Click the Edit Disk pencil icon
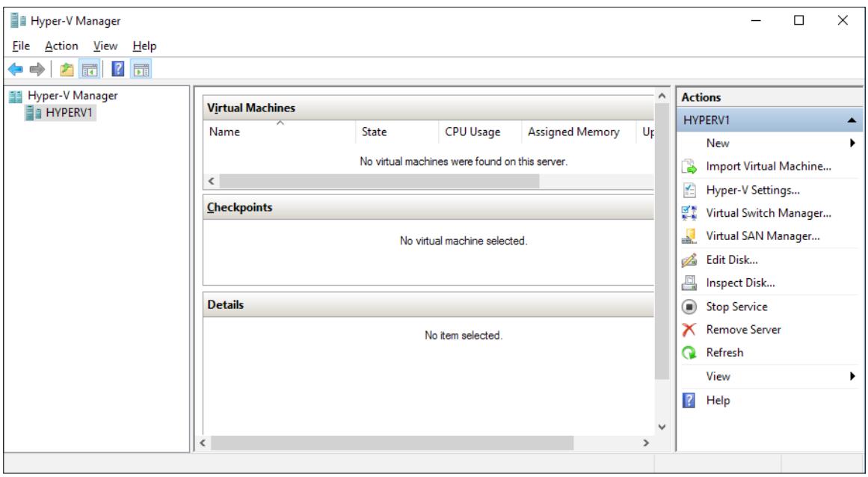The width and height of the screenshot is (868, 477). [x=689, y=260]
